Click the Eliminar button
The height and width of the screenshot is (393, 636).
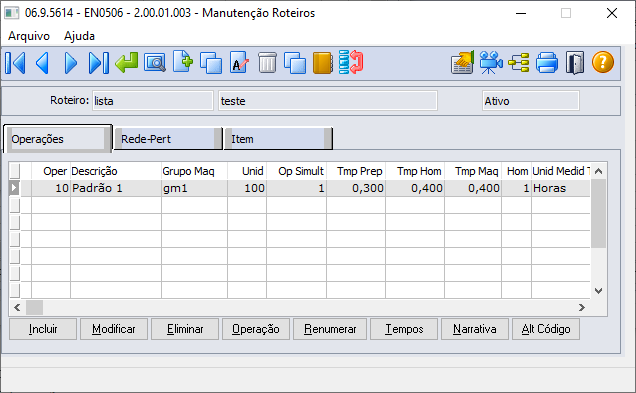coord(185,329)
